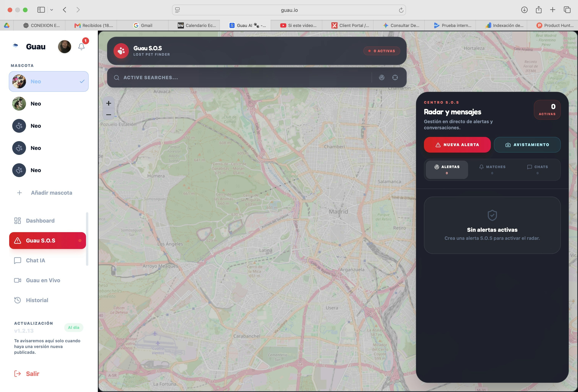This screenshot has height=392, width=578.
Task: Click the 0 Activas badge in header
Action: (x=382, y=51)
